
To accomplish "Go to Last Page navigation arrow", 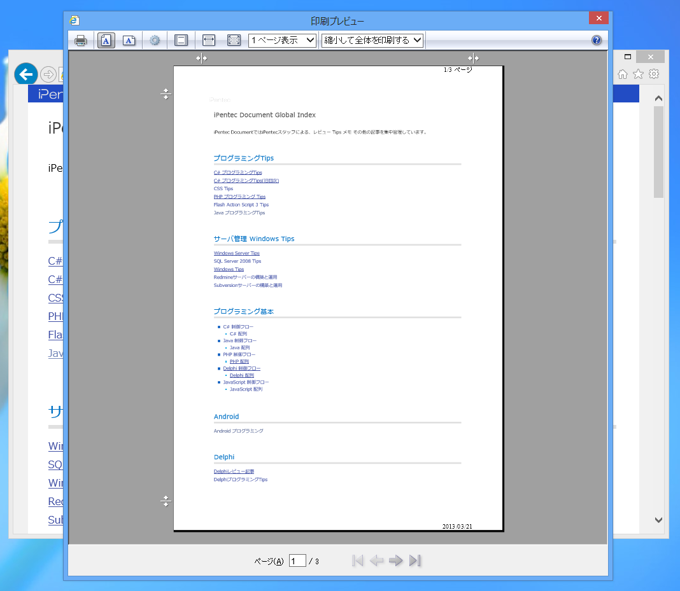I will 415,561.
